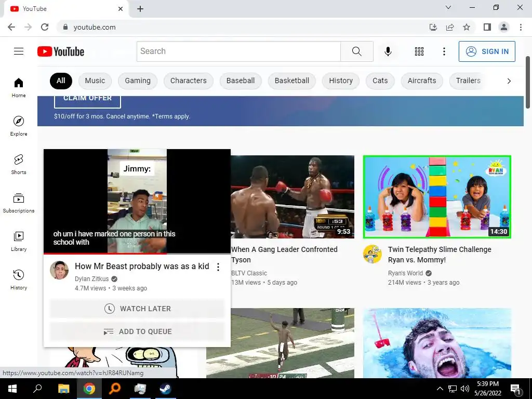The image size is (532, 399).
Task: Open Steam from the taskbar
Action: 166,389
